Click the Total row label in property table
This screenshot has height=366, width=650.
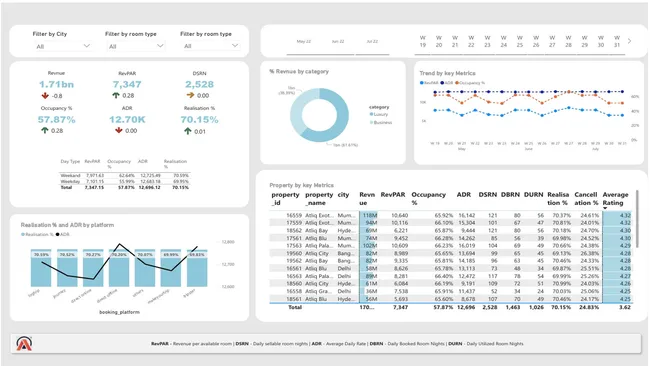click(x=295, y=308)
